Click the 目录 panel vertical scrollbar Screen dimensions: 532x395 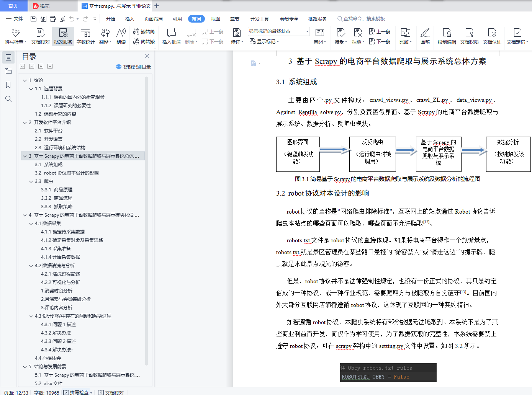tap(146, 221)
